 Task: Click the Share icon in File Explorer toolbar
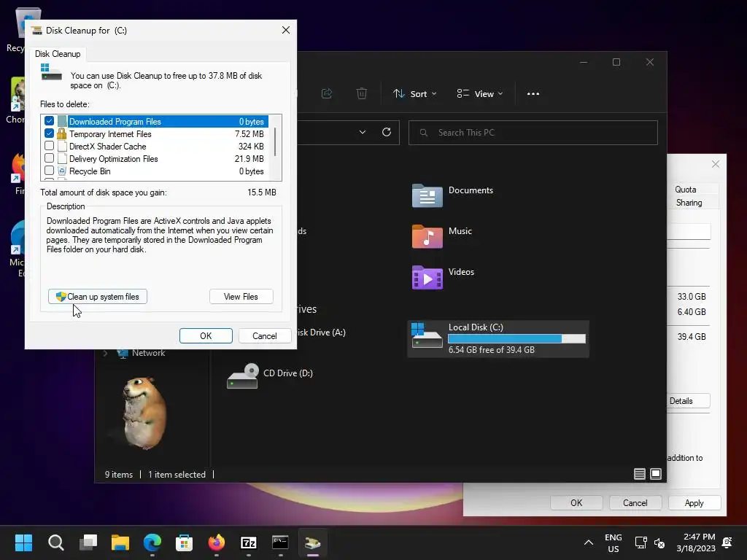tap(327, 94)
